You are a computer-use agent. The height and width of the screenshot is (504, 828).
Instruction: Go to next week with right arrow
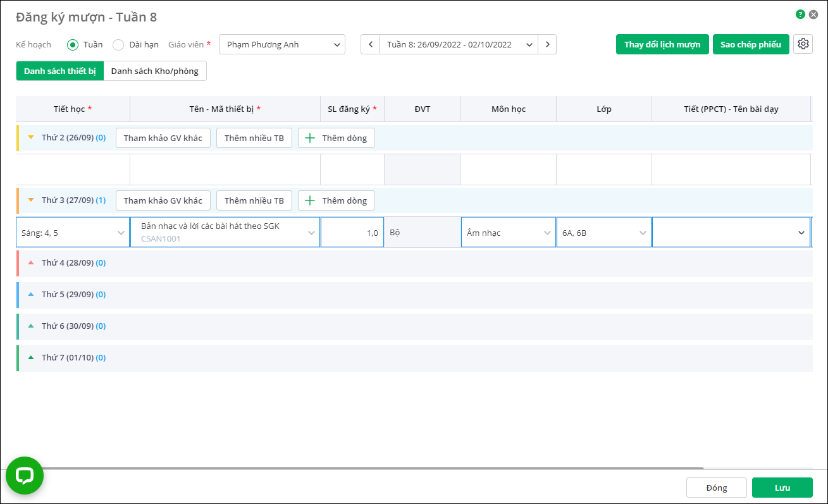pyautogui.click(x=547, y=44)
